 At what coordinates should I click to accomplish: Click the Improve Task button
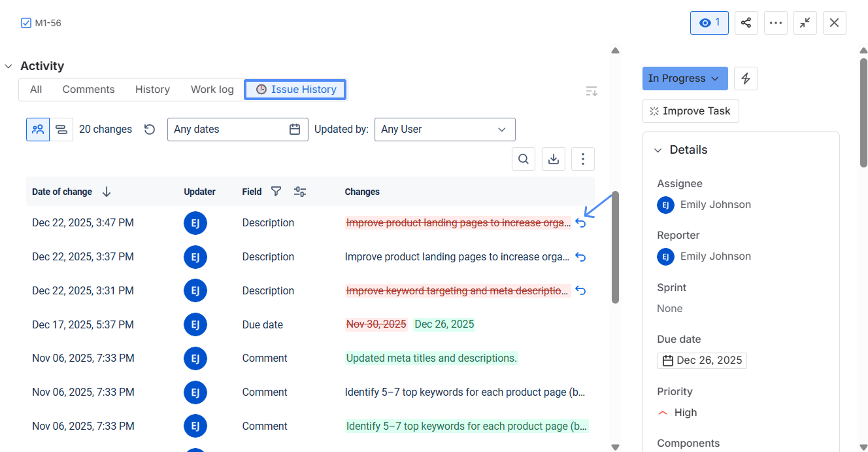(x=690, y=111)
